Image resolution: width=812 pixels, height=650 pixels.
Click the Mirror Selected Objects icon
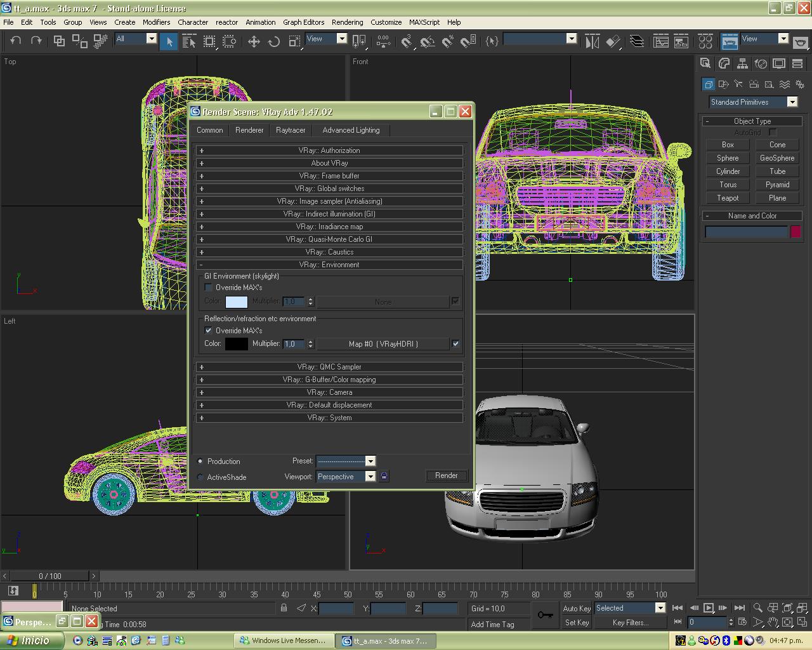tap(592, 42)
